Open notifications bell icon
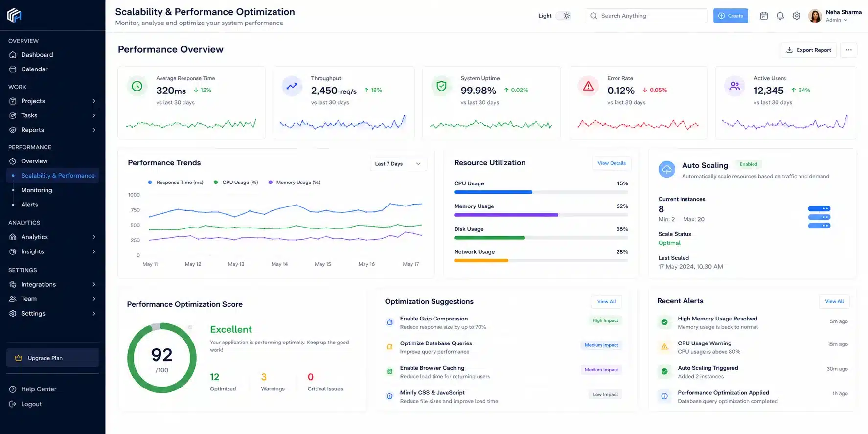The image size is (868, 434). click(x=780, y=16)
